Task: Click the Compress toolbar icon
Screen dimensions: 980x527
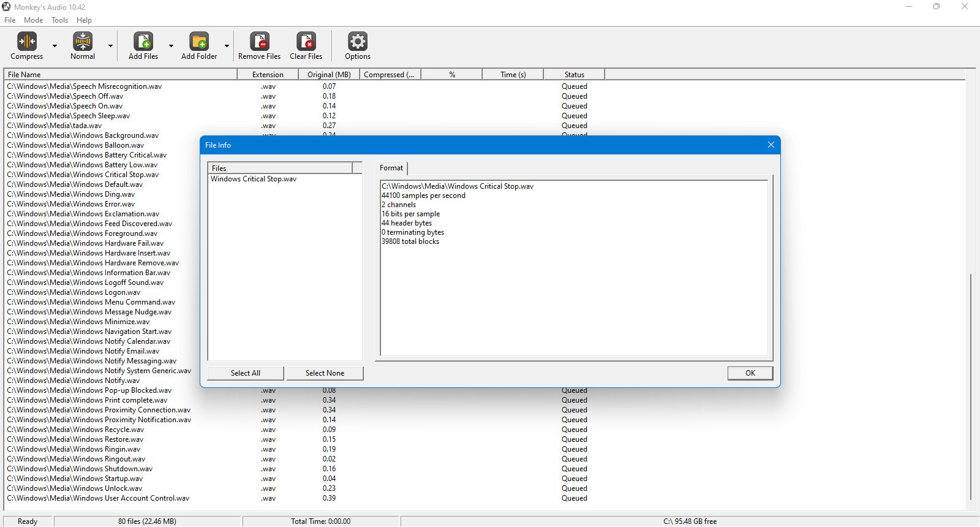Action: pos(27,41)
